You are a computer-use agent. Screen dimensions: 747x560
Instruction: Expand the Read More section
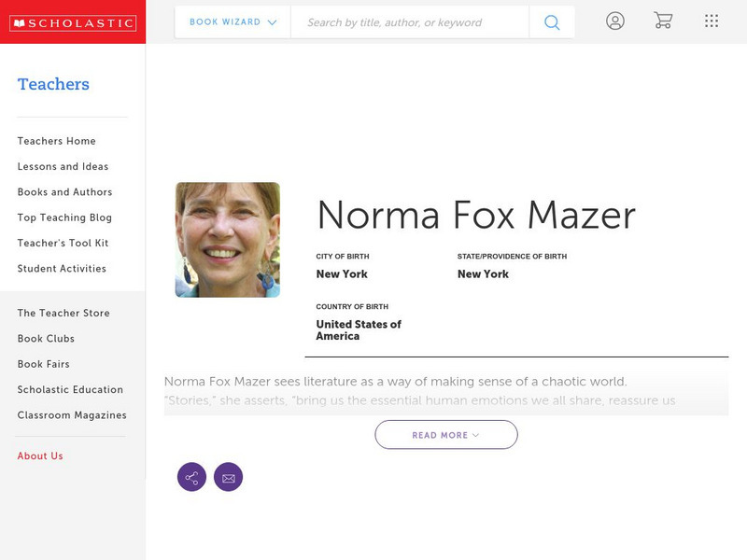point(445,434)
